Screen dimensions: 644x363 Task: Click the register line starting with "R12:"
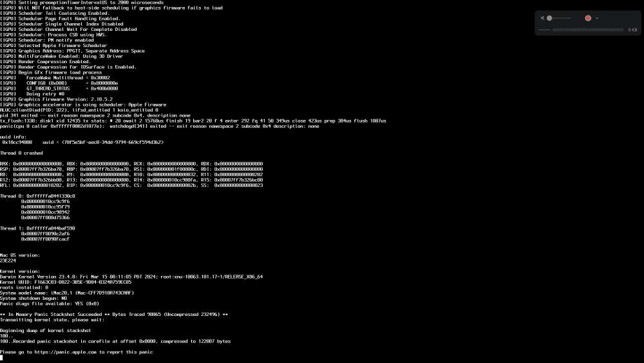[x=131, y=180]
